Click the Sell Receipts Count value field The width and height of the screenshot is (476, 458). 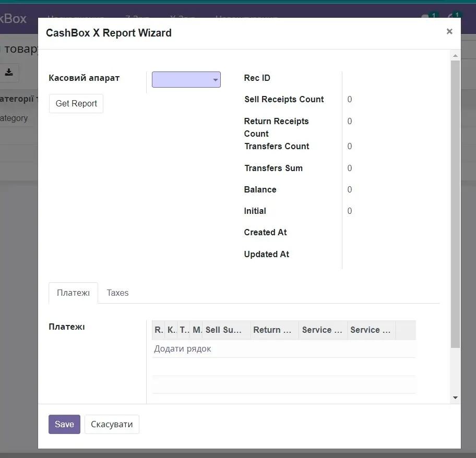click(350, 99)
